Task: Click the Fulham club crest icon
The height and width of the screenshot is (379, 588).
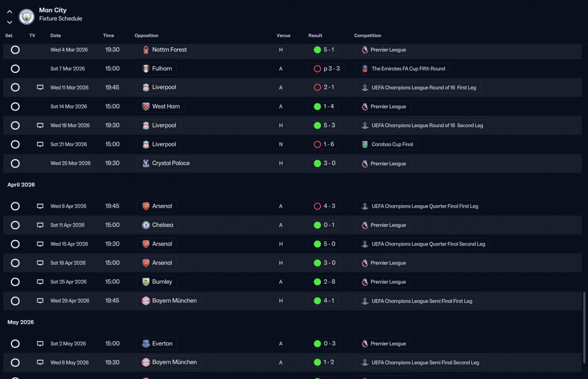Action: tap(146, 69)
